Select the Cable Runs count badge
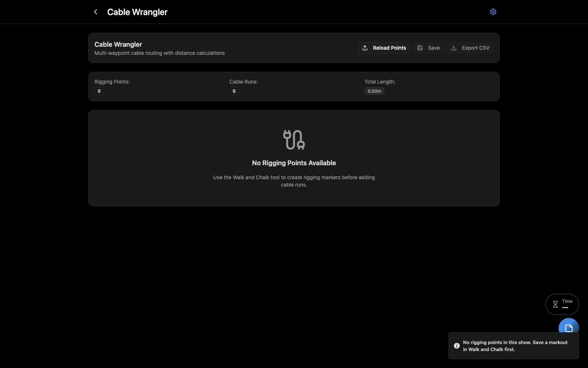This screenshot has height=368, width=588. pos(234,91)
